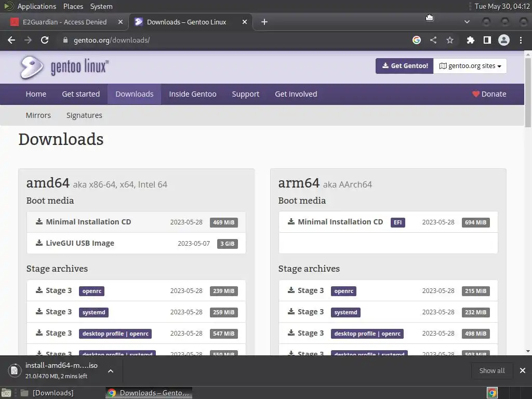The image size is (532, 399).
Task: Click download icon beside LiveGUI USB Image
Action: point(39,243)
